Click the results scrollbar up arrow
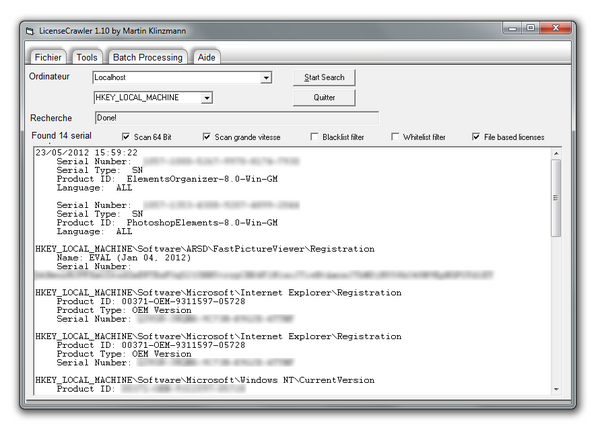Image resolution: width=600 pixels, height=432 pixels. 556,153
